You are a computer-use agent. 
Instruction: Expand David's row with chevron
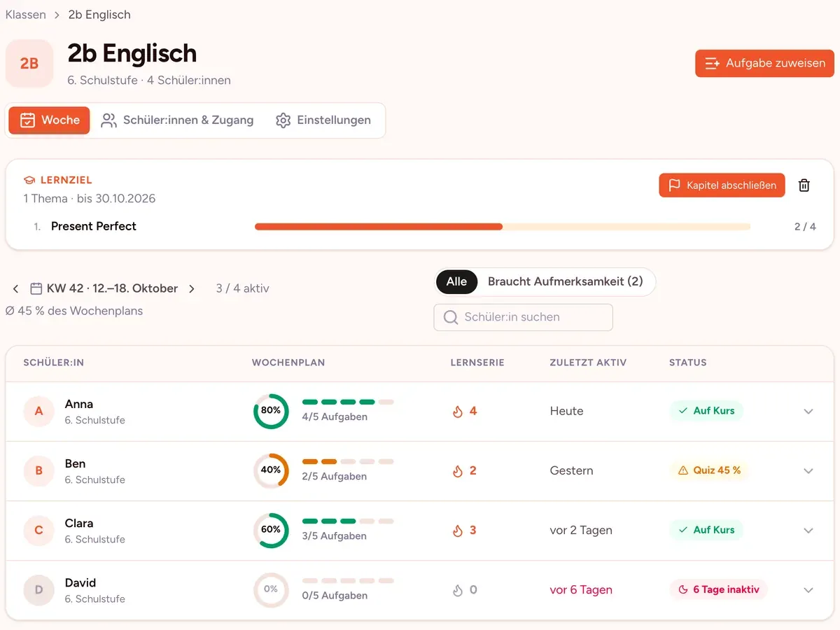pos(808,590)
